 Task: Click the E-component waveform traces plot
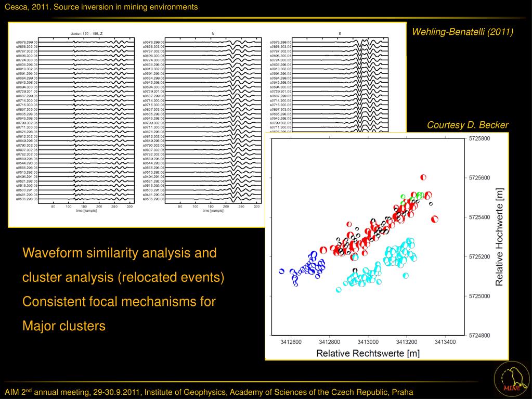[x=340, y=85]
